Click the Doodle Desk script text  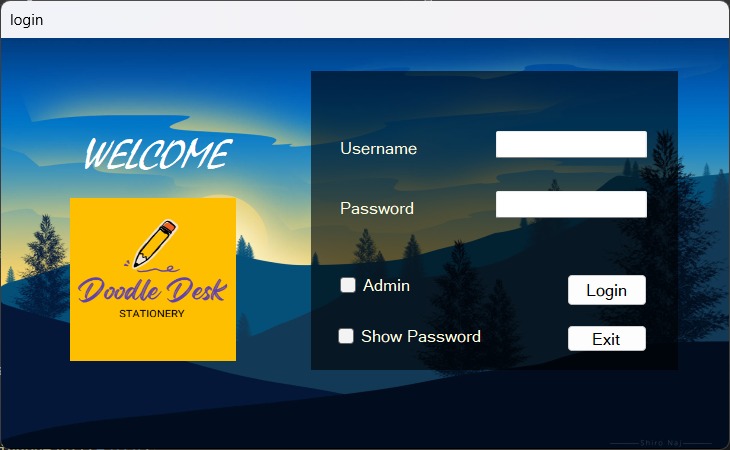point(153,290)
